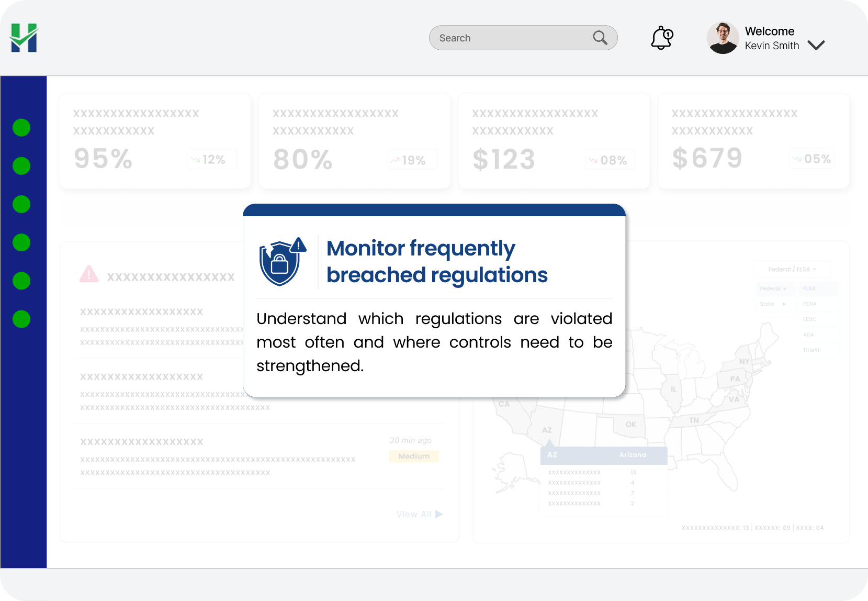Click the Medium severity badge
Viewport: 868px width, 601px height.
coord(414,456)
